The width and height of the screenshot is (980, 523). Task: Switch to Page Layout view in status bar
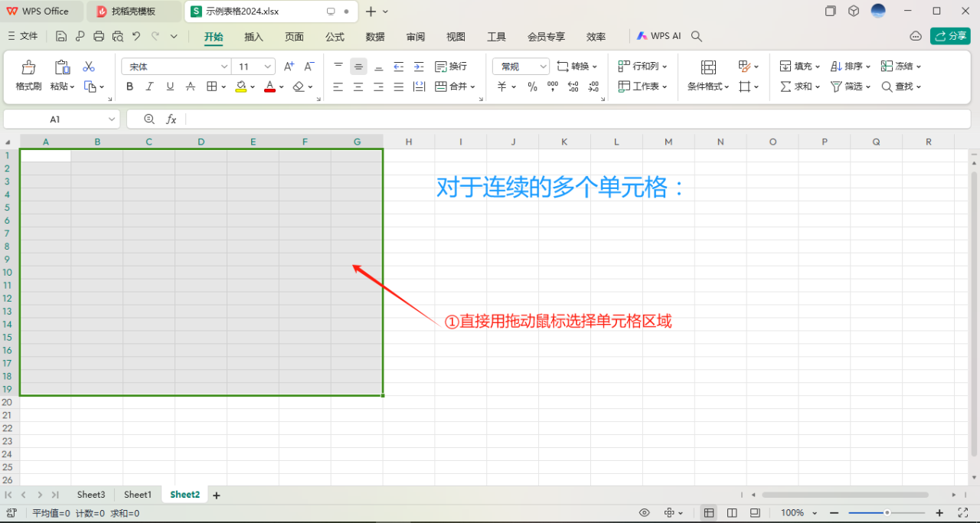[732, 513]
